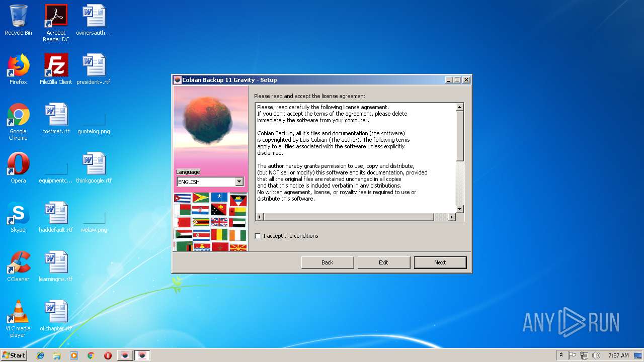Open Firefox from the desktop
644x362 pixels.
(18, 69)
